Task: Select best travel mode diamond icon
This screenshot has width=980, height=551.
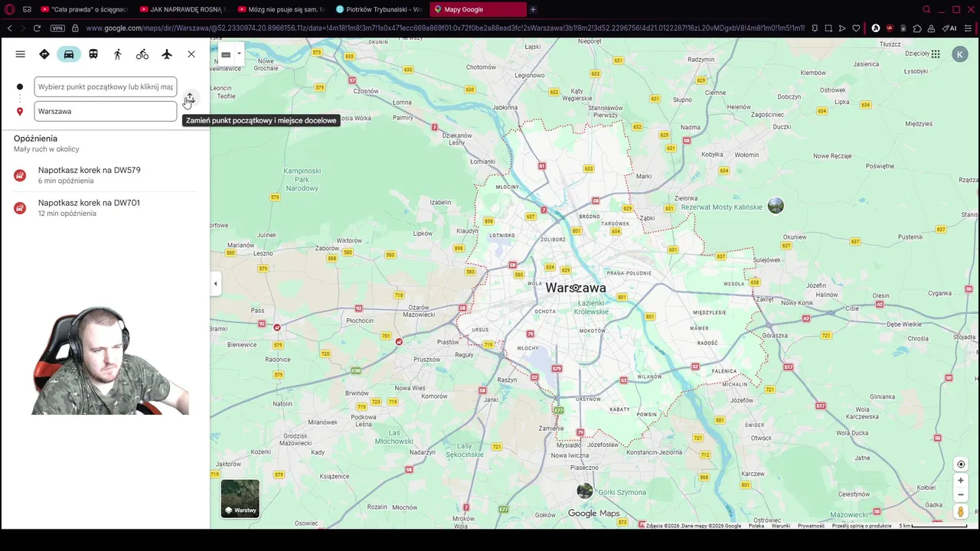Action: 44,54
